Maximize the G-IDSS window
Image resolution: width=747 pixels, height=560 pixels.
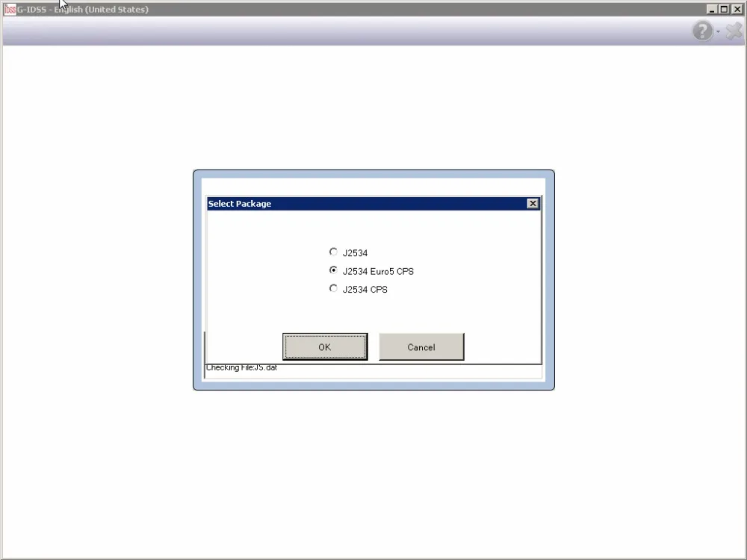pos(724,9)
